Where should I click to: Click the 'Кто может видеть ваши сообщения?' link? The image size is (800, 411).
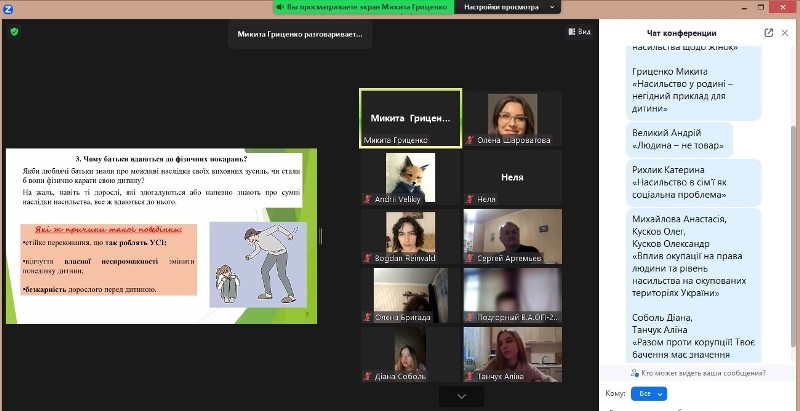(702, 373)
